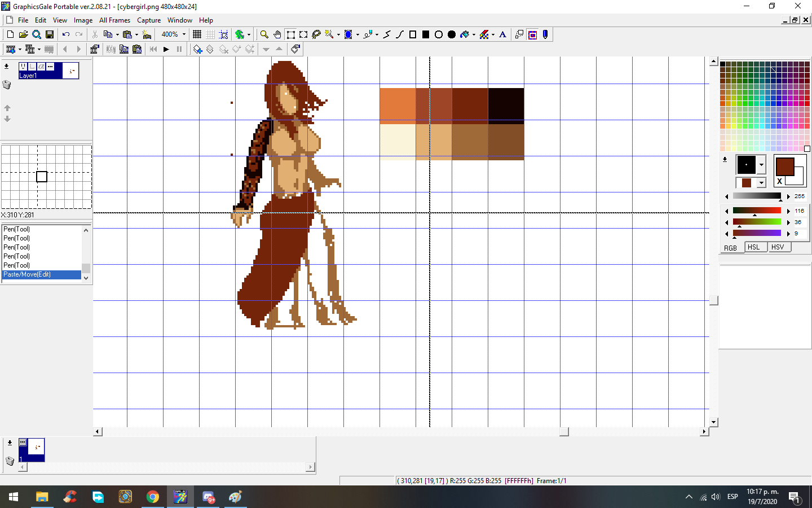Toggle the Loupe preview icon beside File

(37, 34)
